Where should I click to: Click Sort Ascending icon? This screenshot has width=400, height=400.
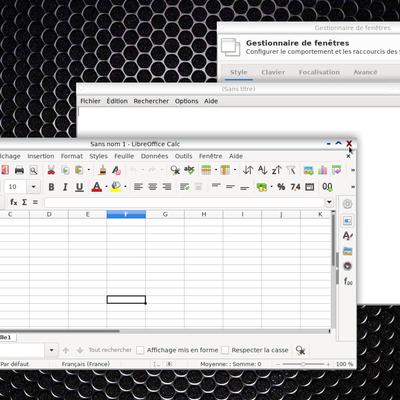tap(263, 170)
